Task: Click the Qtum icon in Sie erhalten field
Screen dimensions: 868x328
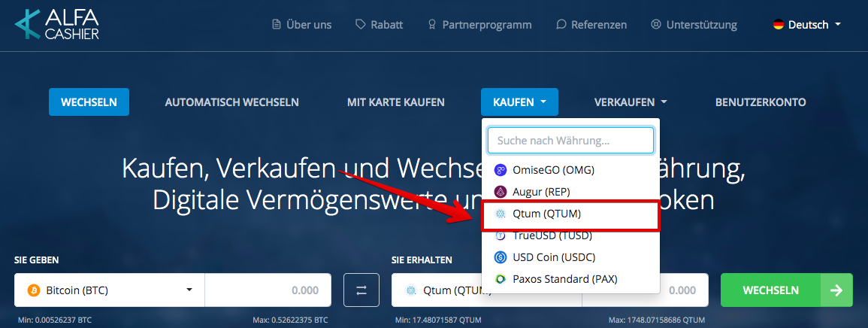Action: click(410, 290)
